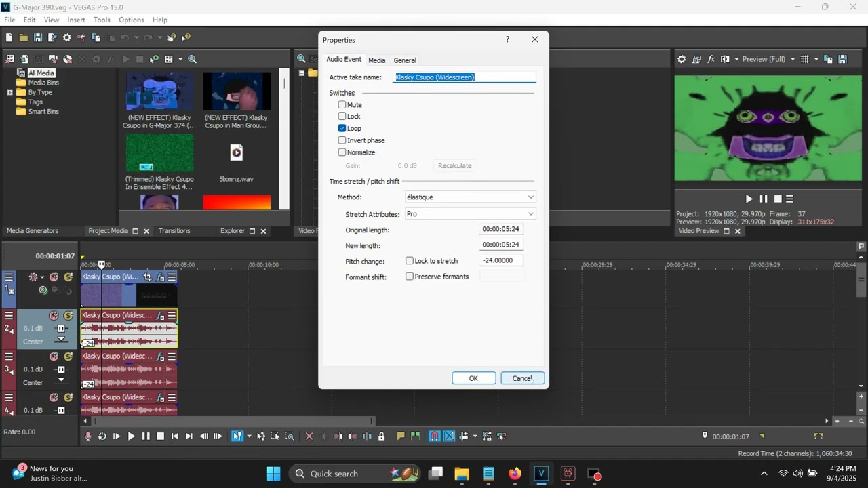Lock the event with the padlock icon

pos(381,436)
